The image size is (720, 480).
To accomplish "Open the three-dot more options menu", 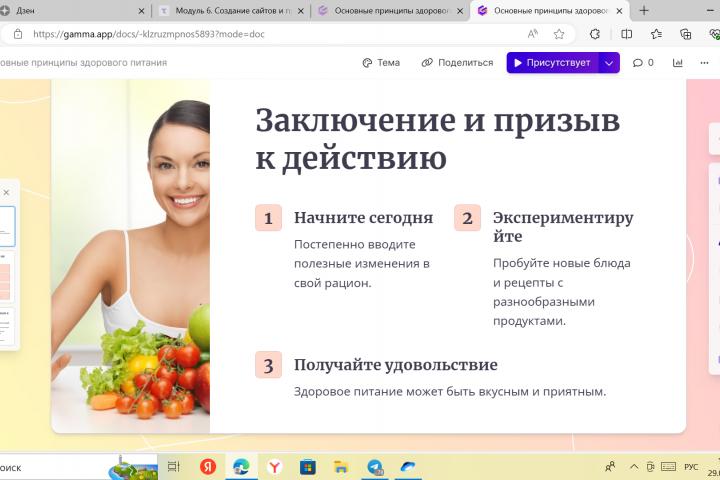I will point(704,63).
